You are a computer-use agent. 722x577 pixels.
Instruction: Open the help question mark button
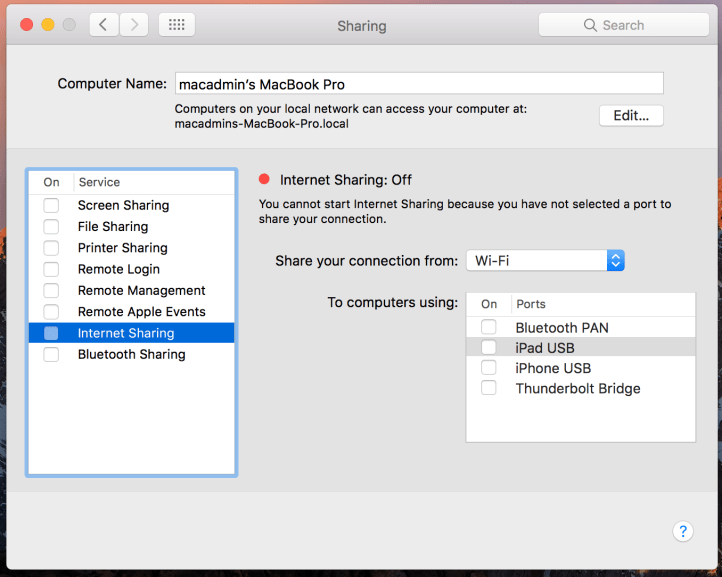point(683,531)
